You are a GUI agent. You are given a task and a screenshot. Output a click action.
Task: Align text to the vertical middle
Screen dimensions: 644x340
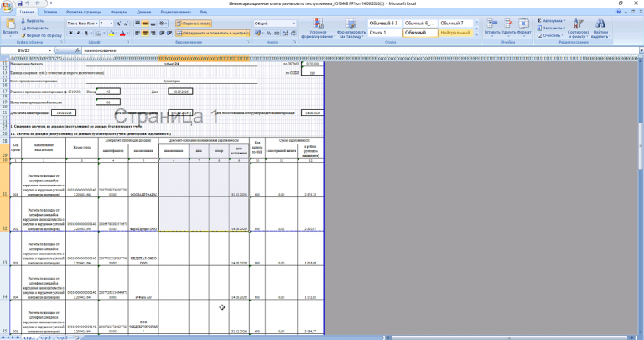point(145,24)
